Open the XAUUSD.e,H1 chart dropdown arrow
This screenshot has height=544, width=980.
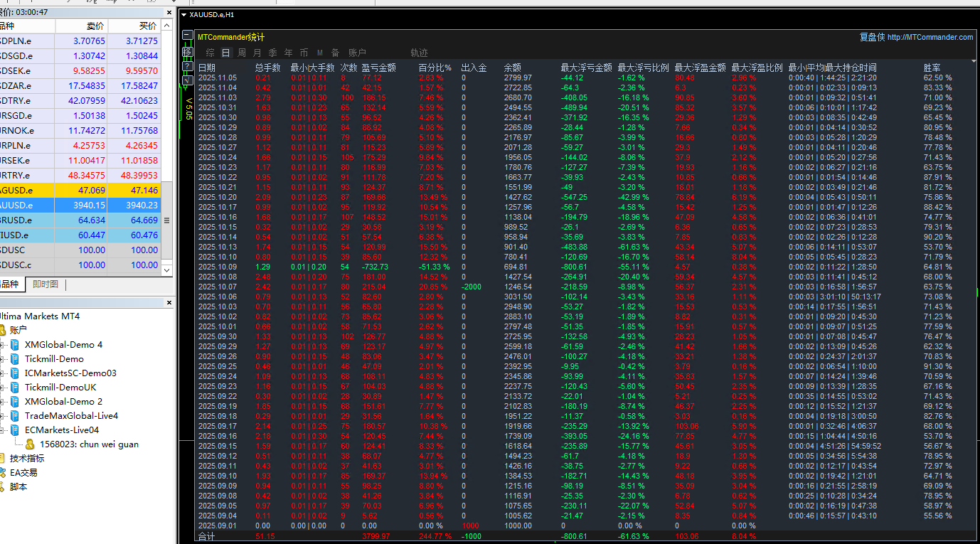click(184, 14)
